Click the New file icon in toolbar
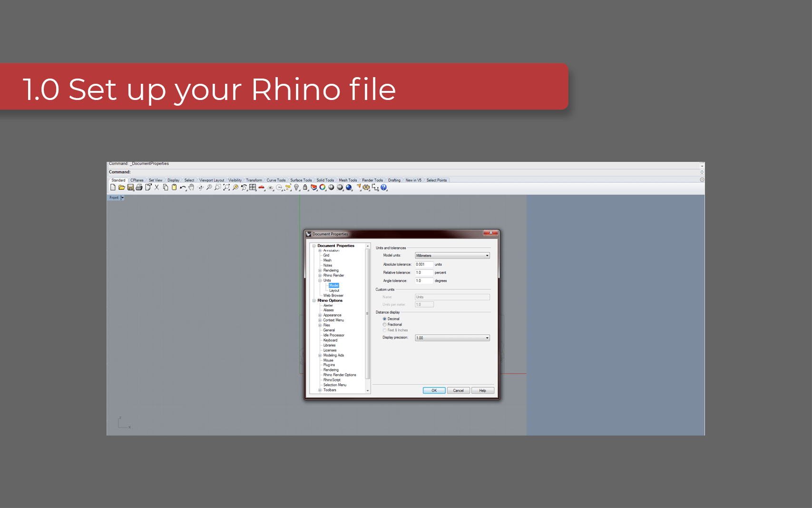Image resolution: width=812 pixels, height=508 pixels. pyautogui.click(x=113, y=188)
